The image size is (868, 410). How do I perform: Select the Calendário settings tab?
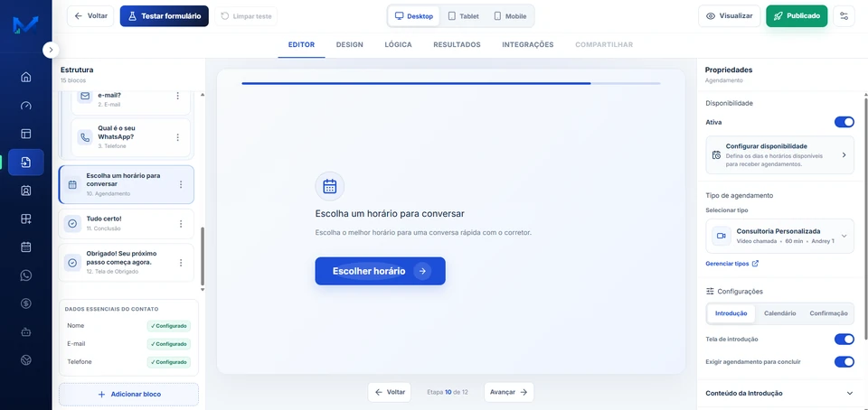(779, 313)
